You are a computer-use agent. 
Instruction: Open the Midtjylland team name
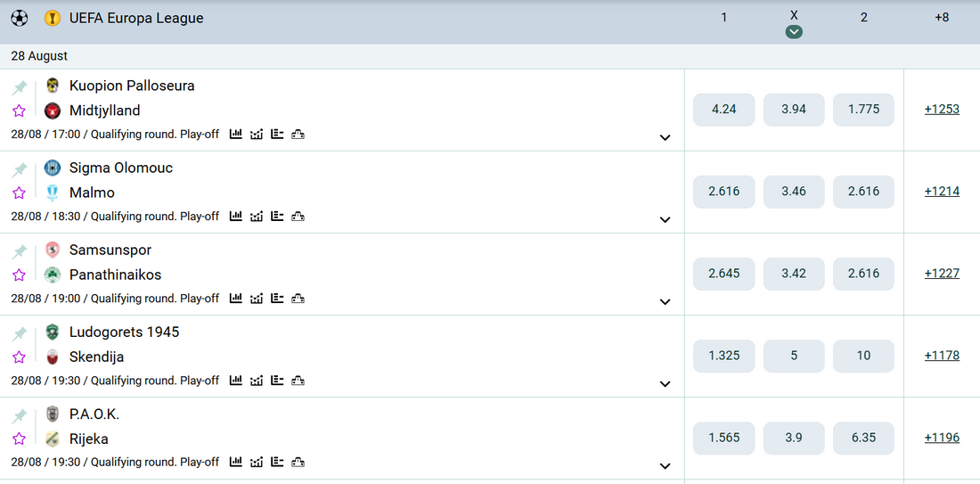(105, 111)
